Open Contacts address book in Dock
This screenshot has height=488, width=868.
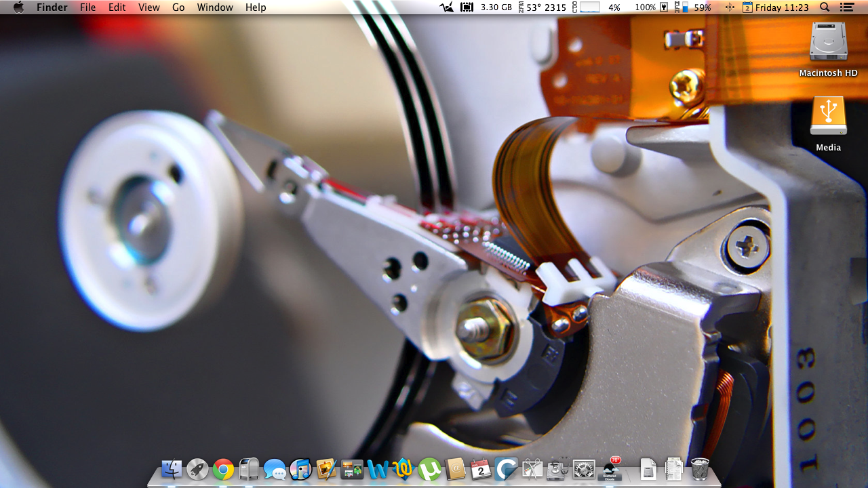[455, 469]
